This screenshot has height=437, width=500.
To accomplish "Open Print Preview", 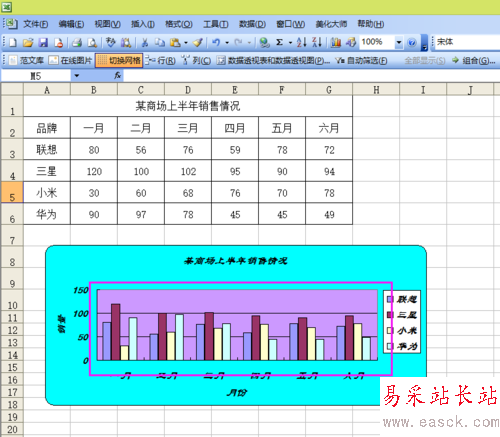I will pyautogui.click(x=92, y=42).
